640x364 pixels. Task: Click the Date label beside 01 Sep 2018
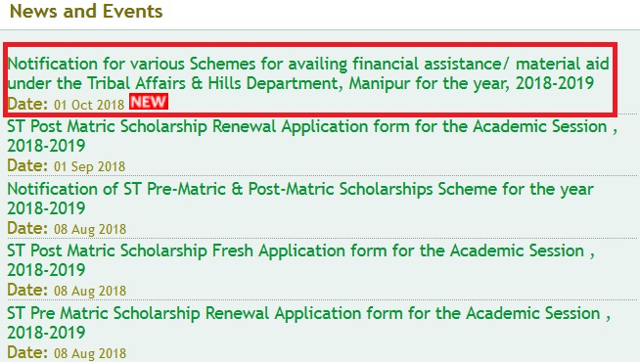[27, 165]
